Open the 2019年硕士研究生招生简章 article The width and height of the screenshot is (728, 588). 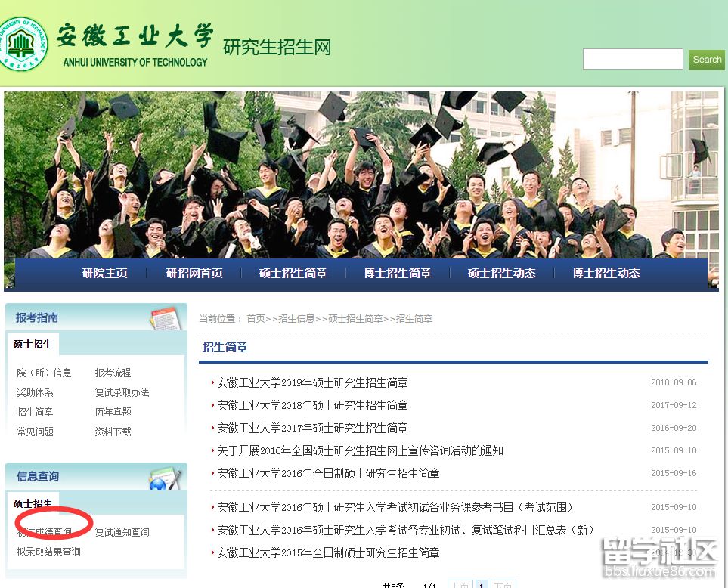[x=311, y=383]
